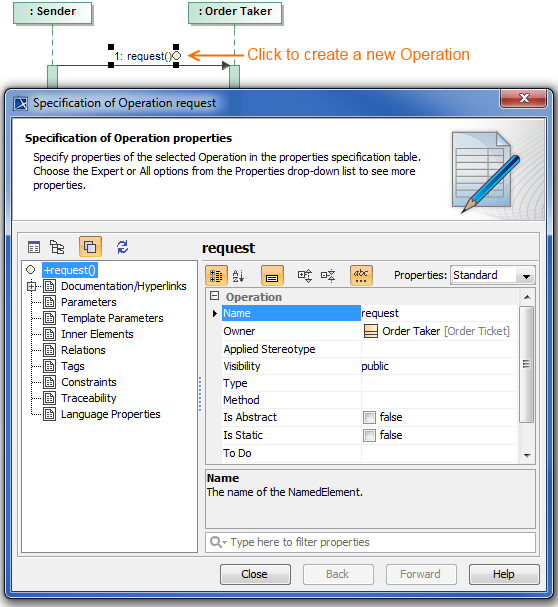Toggle categorized view in properties toolbar

[x=216, y=276]
